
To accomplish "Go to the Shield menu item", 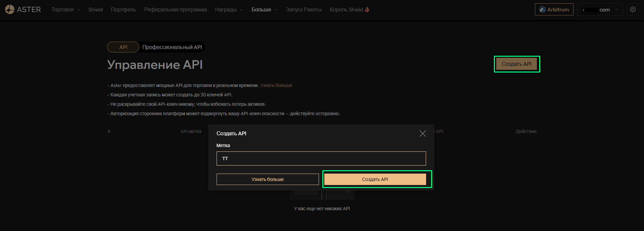I will tap(95, 9).
